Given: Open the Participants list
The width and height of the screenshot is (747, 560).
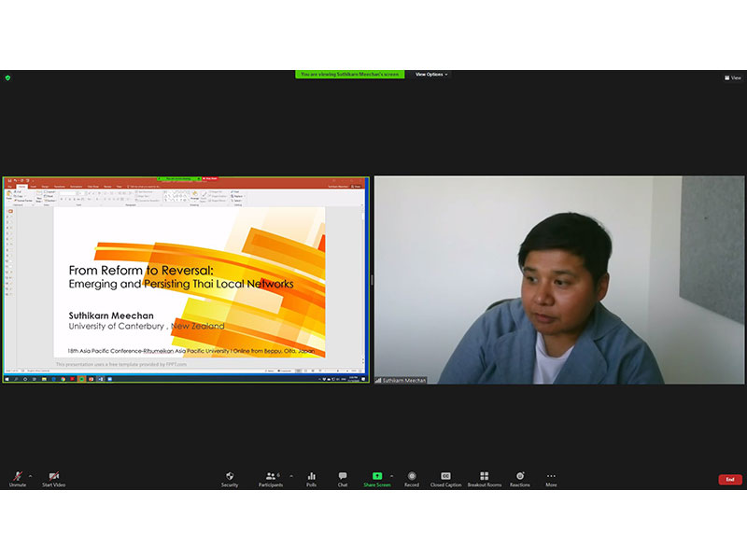Looking at the screenshot, I should click(x=270, y=478).
